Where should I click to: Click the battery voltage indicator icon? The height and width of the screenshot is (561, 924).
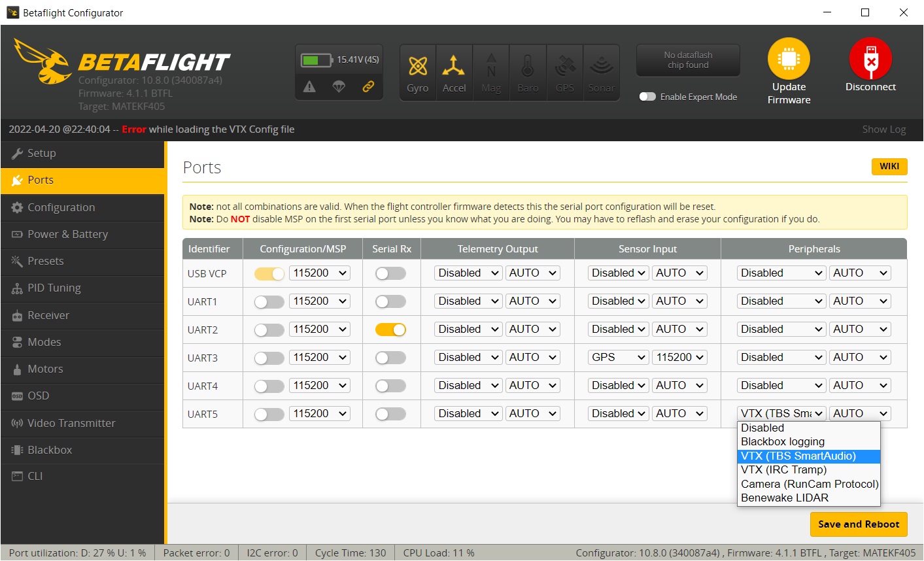[x=317, y=60]
